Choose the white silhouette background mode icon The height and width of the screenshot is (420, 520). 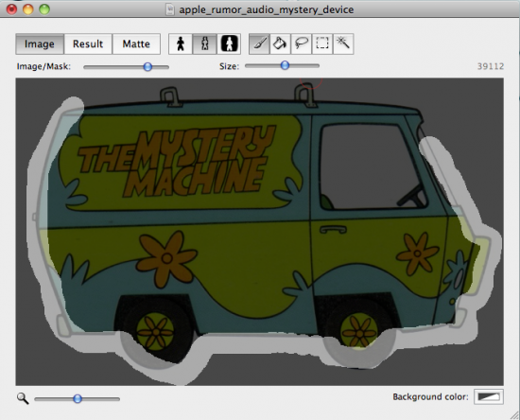(x=229, y=44)
